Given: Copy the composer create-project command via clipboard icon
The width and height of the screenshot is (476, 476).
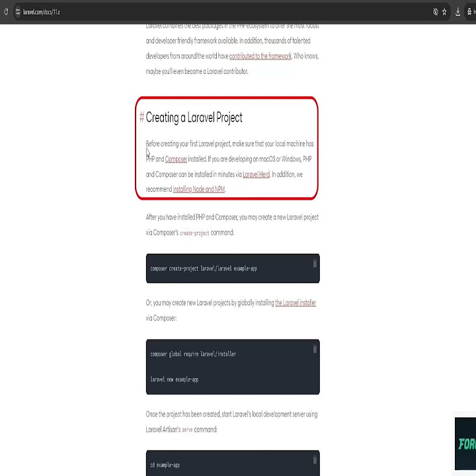Looking at the screenshot, I should click(x=315, y=263).
